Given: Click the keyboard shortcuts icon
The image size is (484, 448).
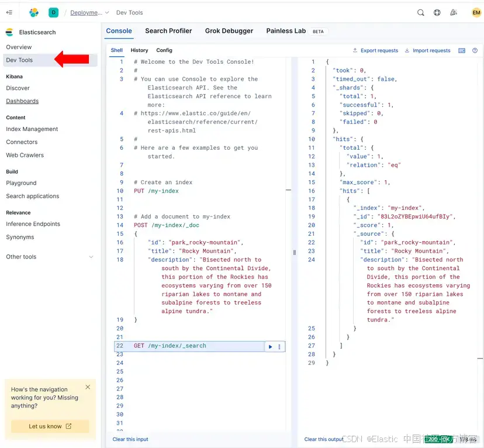Looking at the screenshot, I should coord(461,51).
